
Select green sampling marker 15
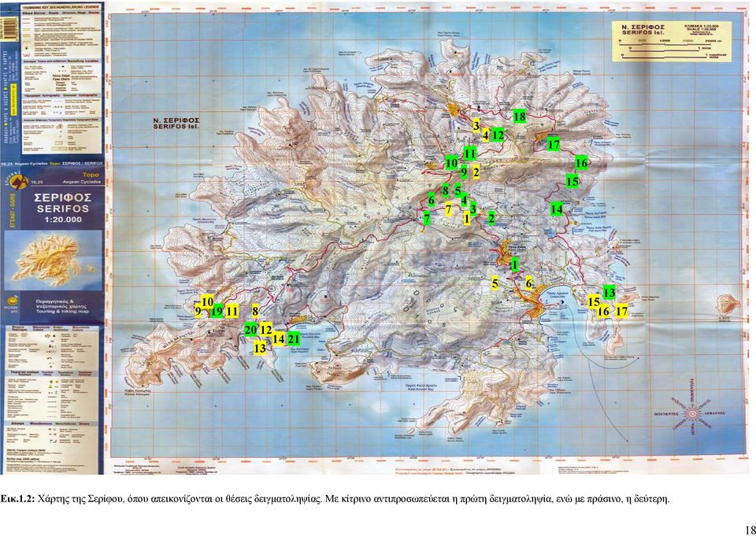click(572, 181)
